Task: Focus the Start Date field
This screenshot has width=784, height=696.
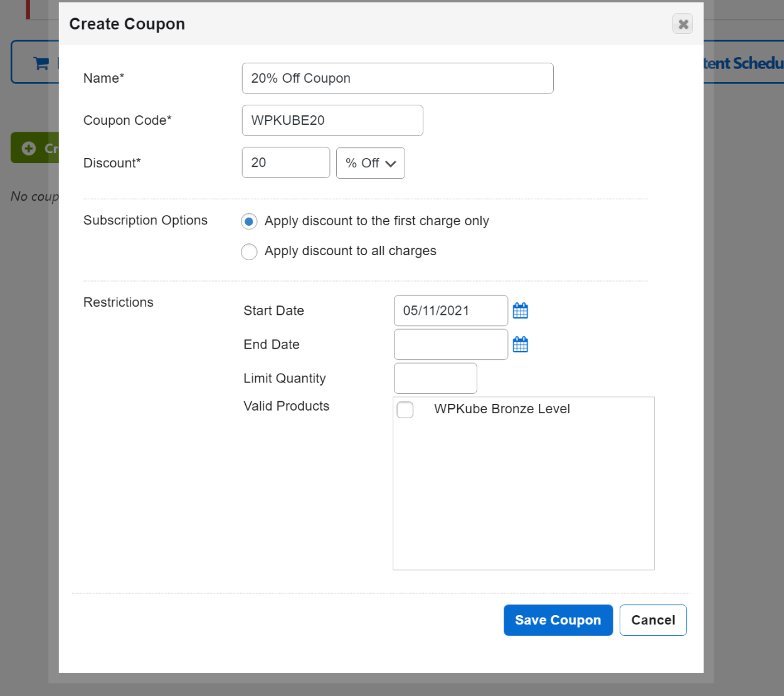Action: click(451, 310)
